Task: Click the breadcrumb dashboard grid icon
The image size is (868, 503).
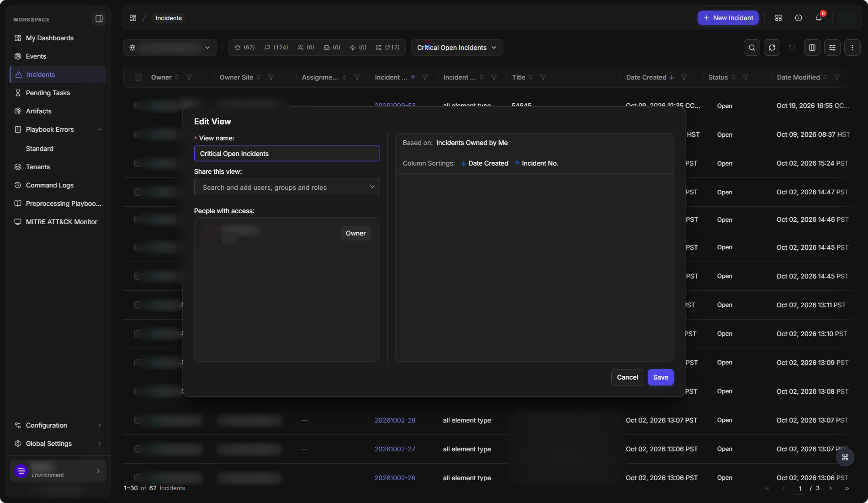Action: point(133,18)
